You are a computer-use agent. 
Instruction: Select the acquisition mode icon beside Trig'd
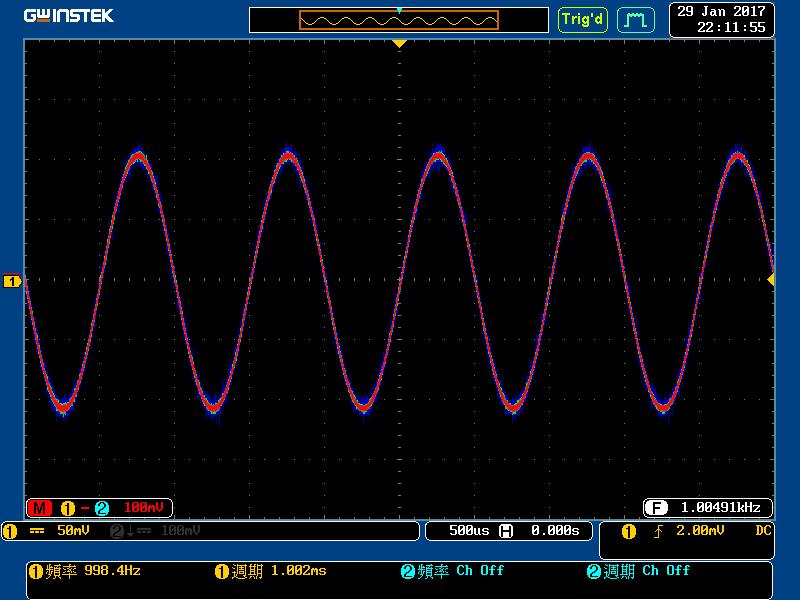pyautogui.click(x=636, y=20)
